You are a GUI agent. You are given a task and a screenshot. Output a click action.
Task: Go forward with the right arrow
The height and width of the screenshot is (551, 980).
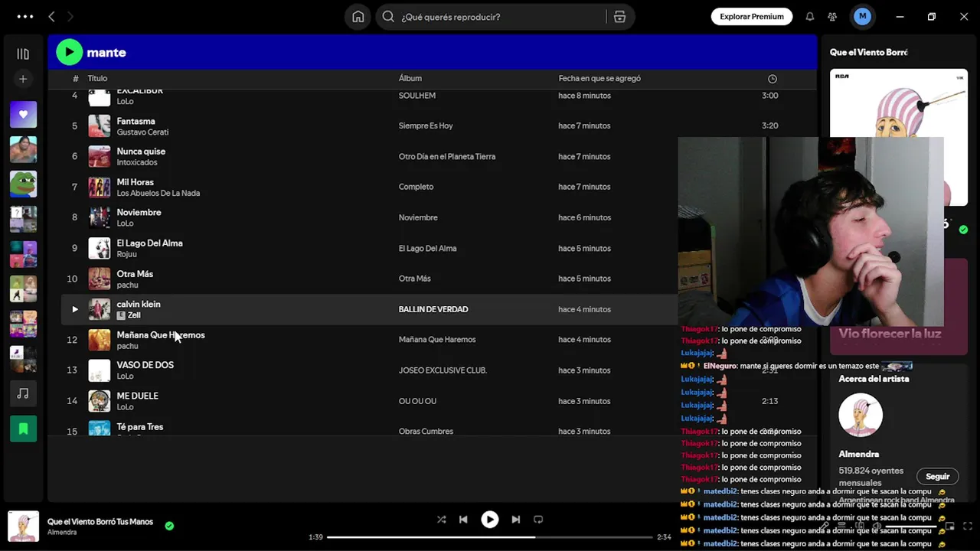tap(70, 16)
